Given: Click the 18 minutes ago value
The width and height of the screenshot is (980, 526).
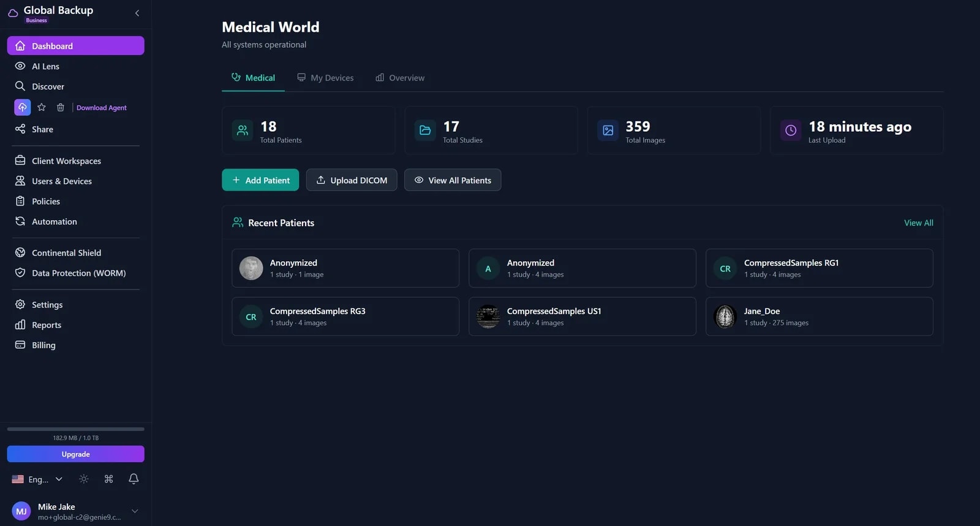Looking at the screenshot, I should [860, 126].
